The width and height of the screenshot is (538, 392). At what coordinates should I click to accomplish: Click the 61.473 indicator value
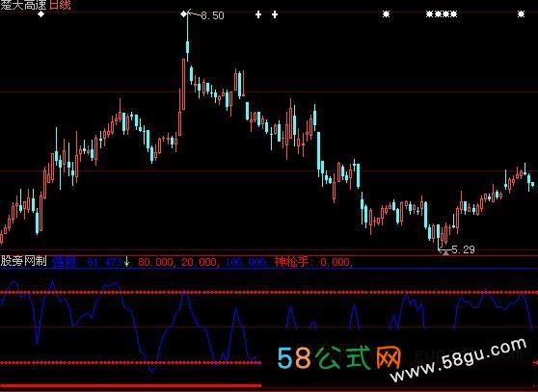tap(104, 263)
